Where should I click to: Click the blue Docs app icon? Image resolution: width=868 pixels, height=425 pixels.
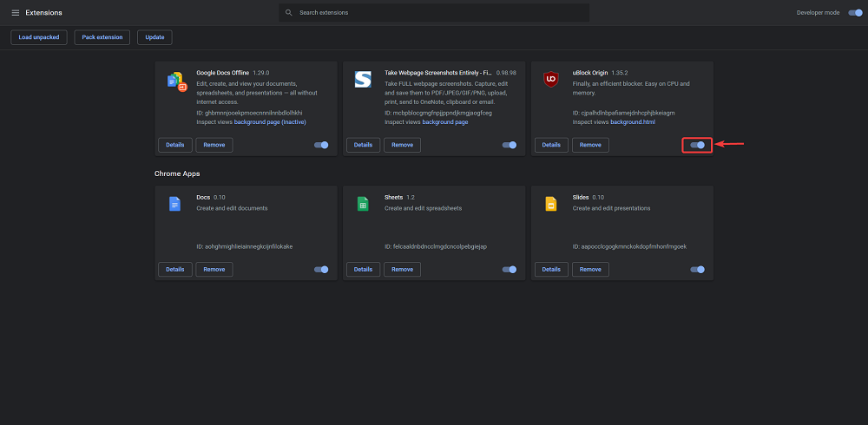174,204
